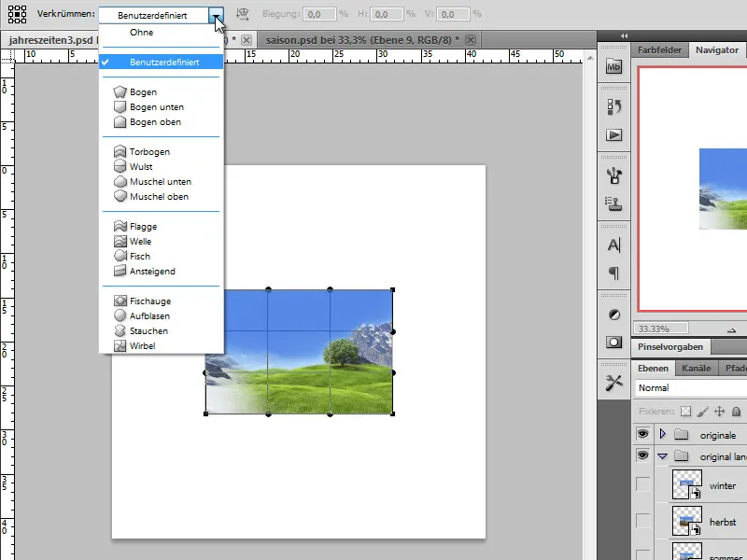The image size is (747, 560).
Task: Choose Muschel unten warp style
Action: [161, 181]
